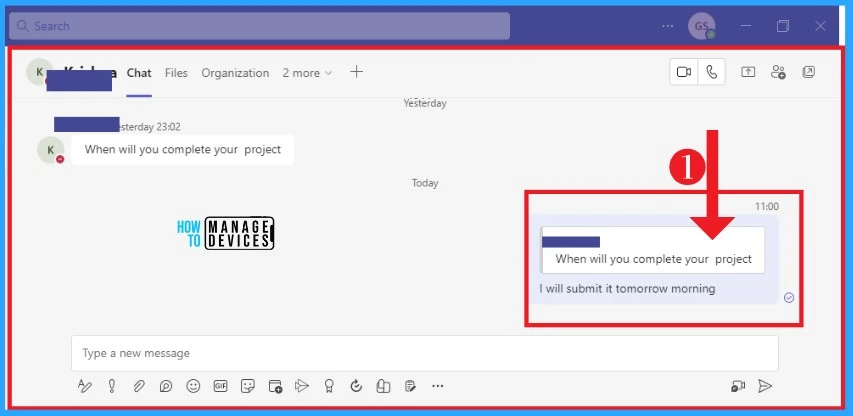Screen dimensions: 853x416
Task: Click sender avatar K beside received message
Action: click(51, 150)
